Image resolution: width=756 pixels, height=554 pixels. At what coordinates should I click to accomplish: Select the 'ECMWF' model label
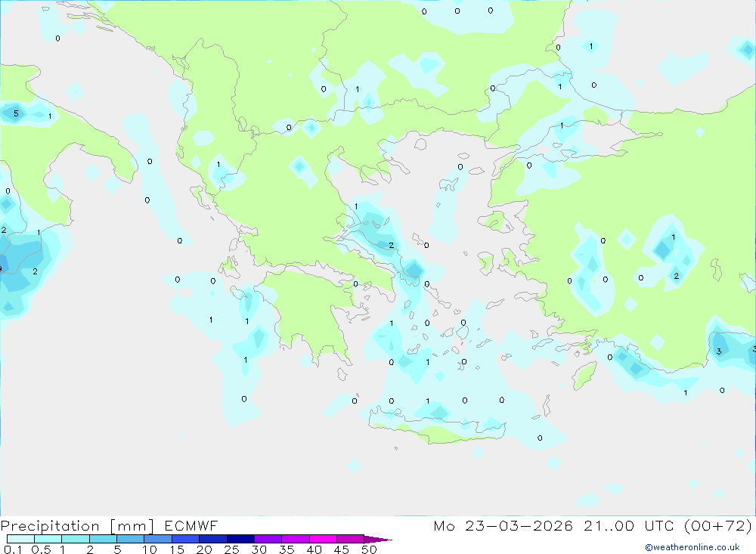click(x=191, y=525)
